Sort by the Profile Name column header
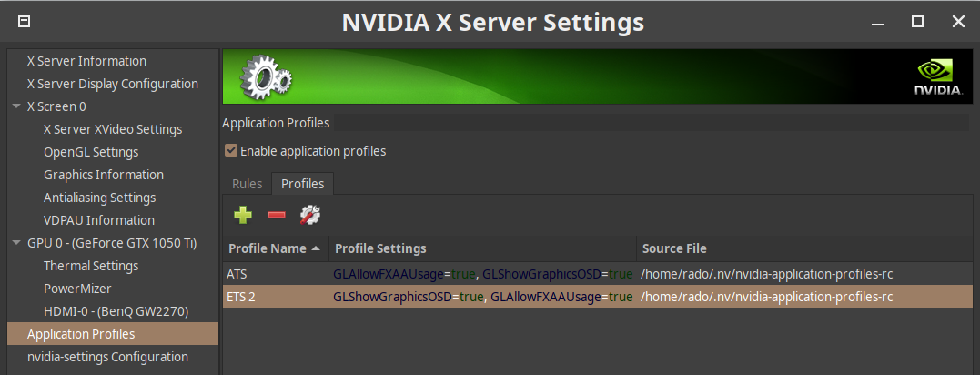 pos(276,248)
